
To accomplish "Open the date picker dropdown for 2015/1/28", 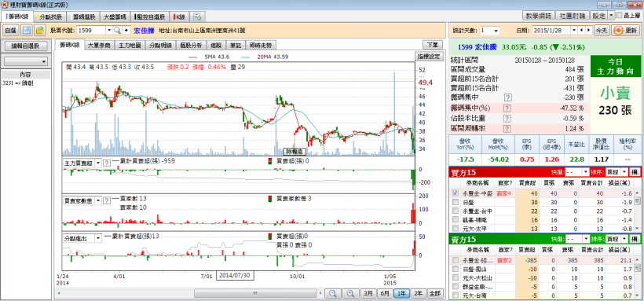I will (x=573, y=31).
